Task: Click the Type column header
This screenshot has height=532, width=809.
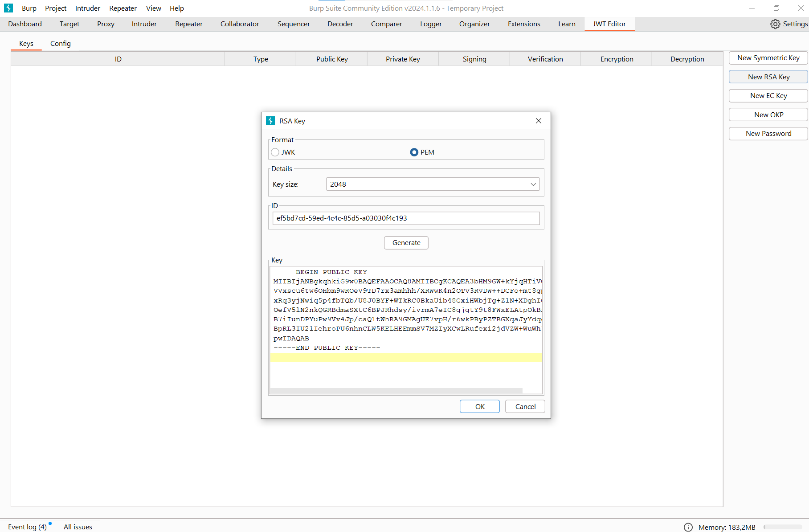Action: [x=261, y=59]
